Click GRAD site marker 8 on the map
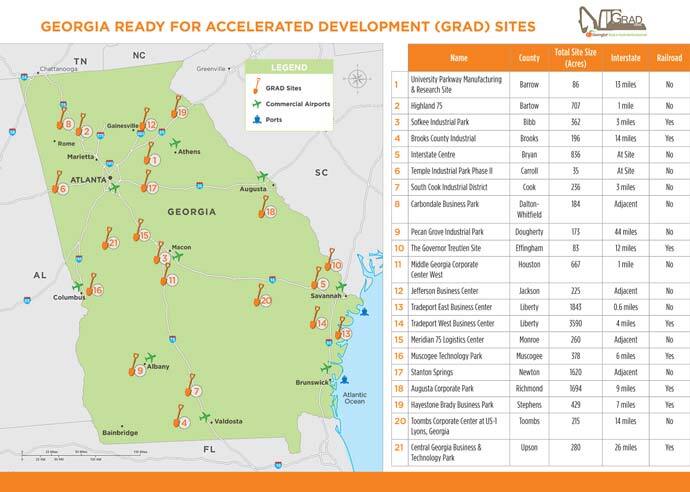 (x=65, y=120)
